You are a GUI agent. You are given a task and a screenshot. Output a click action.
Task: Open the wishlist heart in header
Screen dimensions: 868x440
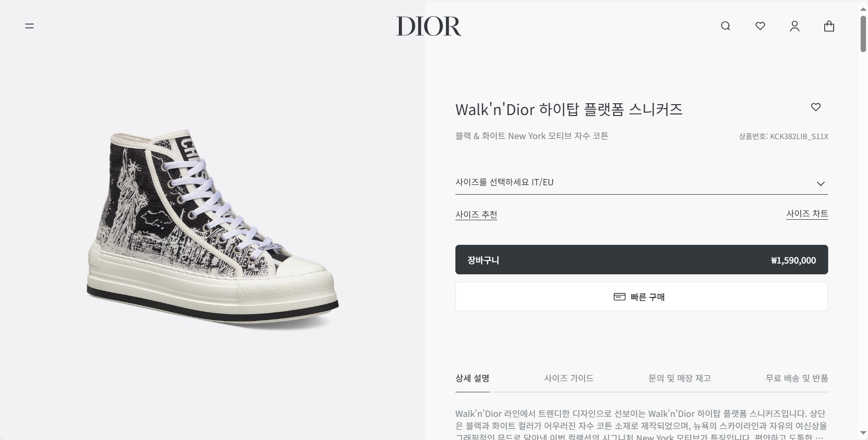pos(760,26)
